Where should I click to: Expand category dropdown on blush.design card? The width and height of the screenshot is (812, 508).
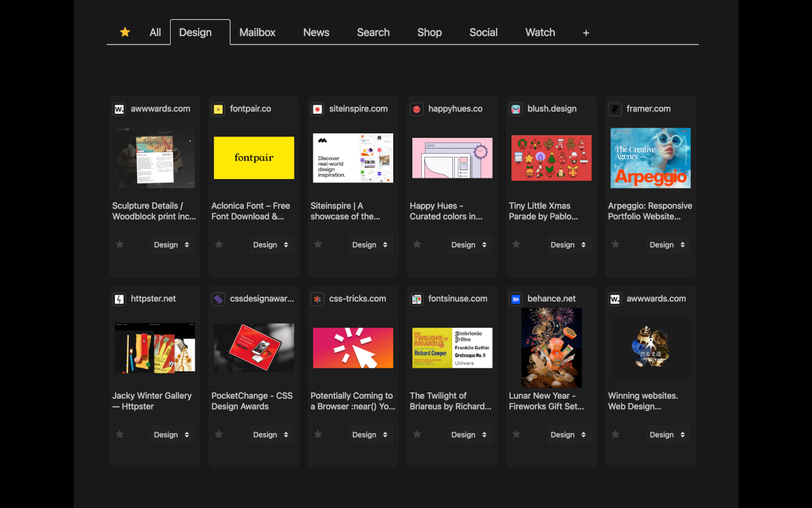569,244
